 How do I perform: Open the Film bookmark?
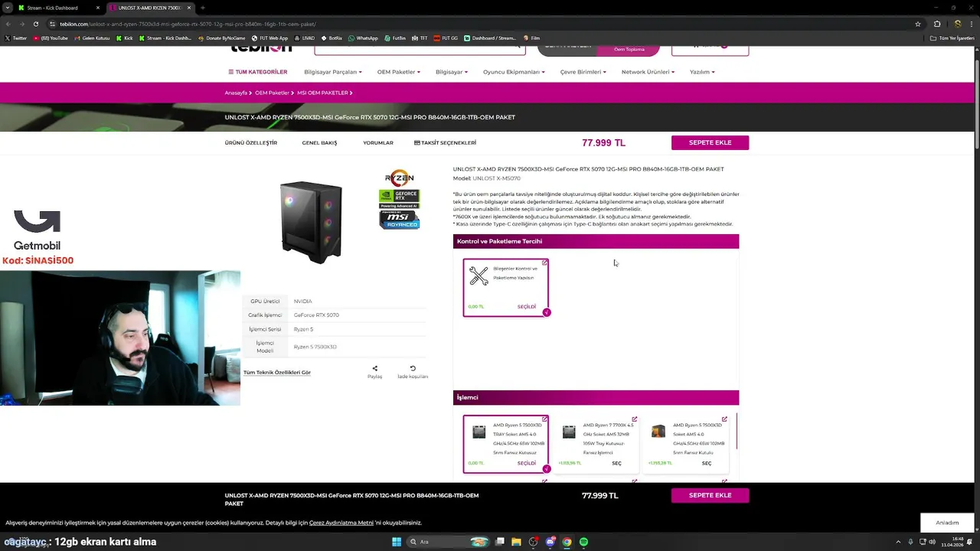(531, 37)
